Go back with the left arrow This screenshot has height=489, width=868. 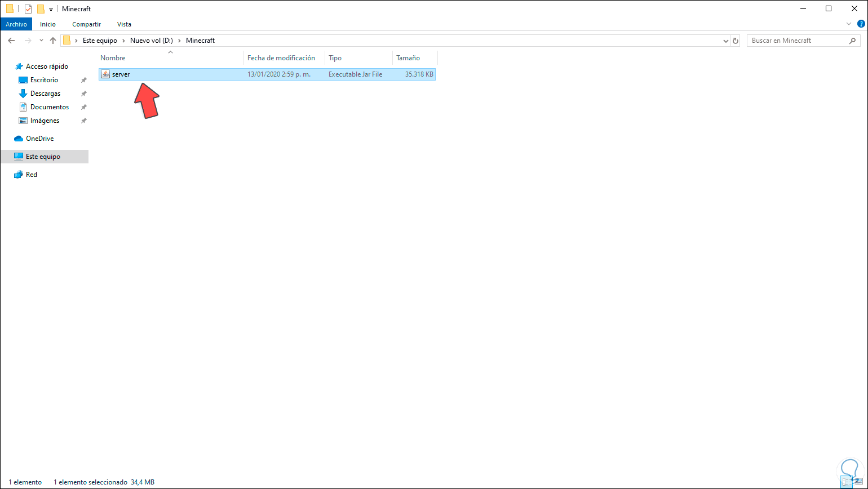click(x=11, y=41)
